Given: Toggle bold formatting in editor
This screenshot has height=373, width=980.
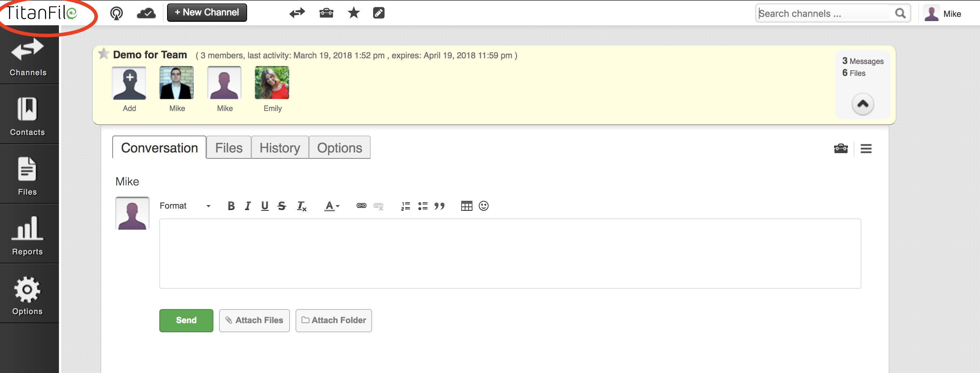Looking at the screenshot, I should tap(231, 206).
